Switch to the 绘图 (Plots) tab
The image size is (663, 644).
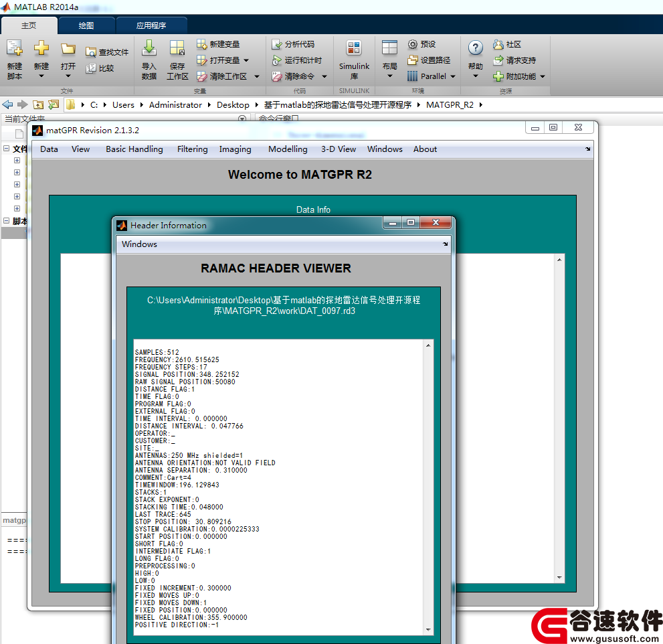pyautogui.click(x=86, y=25)
